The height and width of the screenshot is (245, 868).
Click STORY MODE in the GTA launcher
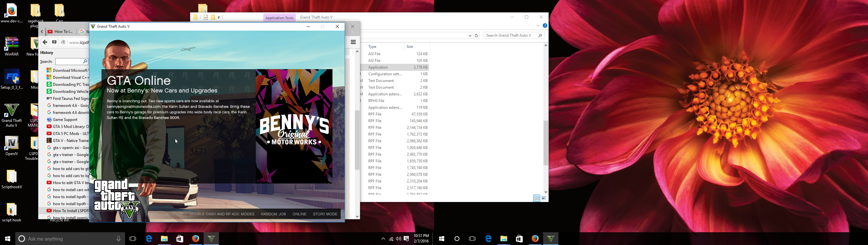[325, 214]
